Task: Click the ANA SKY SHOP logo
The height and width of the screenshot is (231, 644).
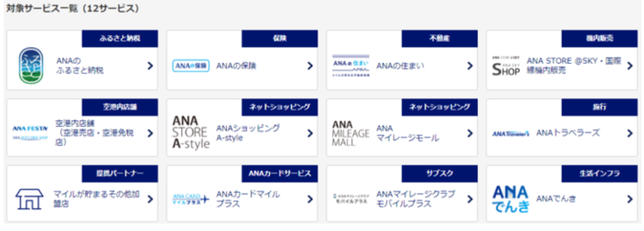Action: [x=506, y=66]
